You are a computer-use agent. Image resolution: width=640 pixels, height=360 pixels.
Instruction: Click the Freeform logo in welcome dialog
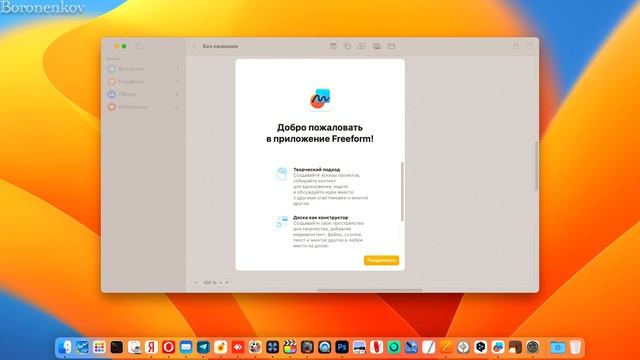pyautogui.click(x=320, y=99)
